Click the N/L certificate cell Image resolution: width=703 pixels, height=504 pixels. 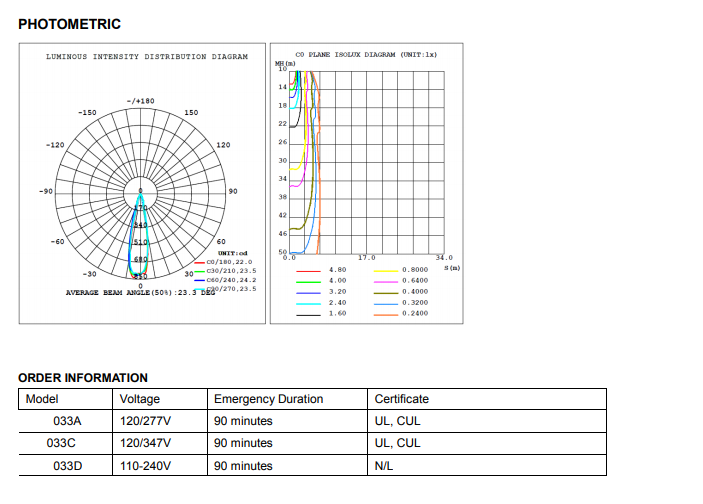(385, 465)
